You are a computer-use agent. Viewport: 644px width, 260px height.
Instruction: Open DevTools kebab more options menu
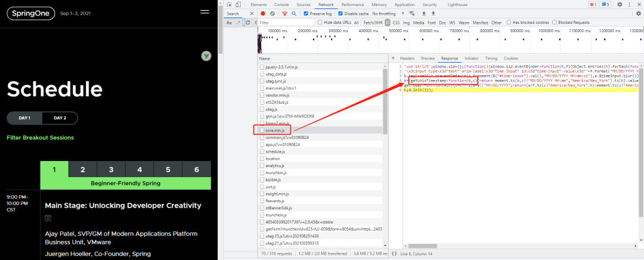[629, 5]
